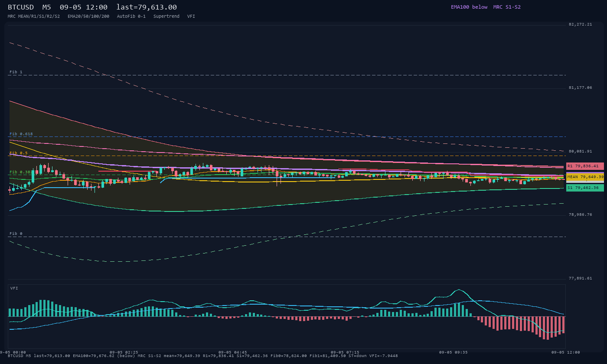This screenshot has height=364, width=607.
Task: Click the M5 timeframe label
Action: (x=46, y=7)
